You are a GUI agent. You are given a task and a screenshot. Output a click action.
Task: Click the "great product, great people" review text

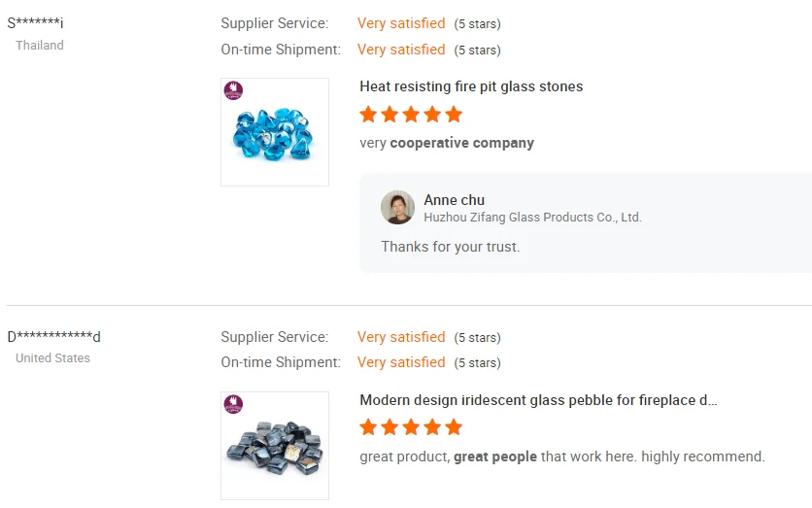(x=561, y=457)
